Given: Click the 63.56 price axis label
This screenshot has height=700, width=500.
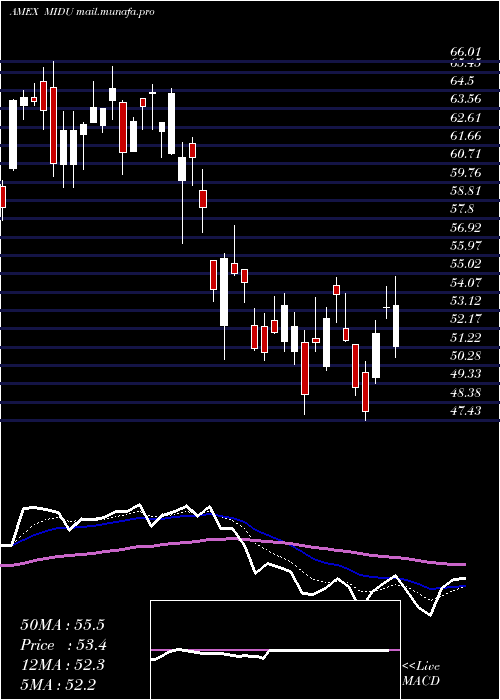Looking at the screenshot, I should (465, 99).
